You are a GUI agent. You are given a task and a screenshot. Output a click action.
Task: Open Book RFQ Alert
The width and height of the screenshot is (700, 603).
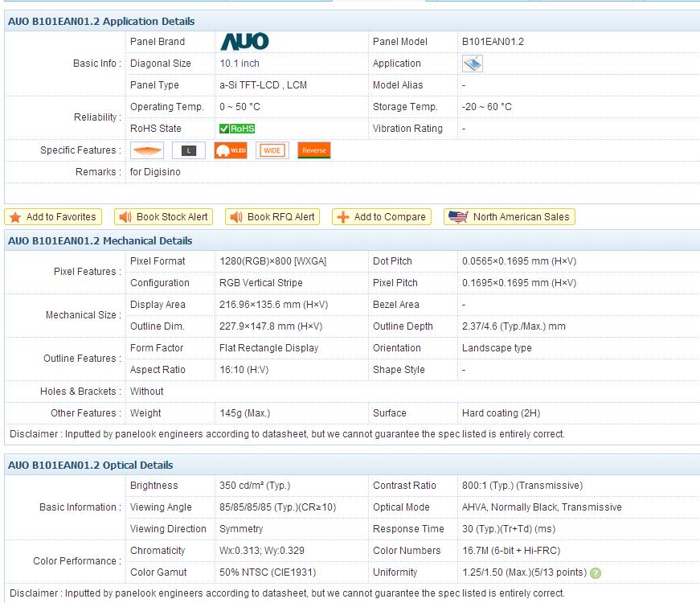click(272, 217)
